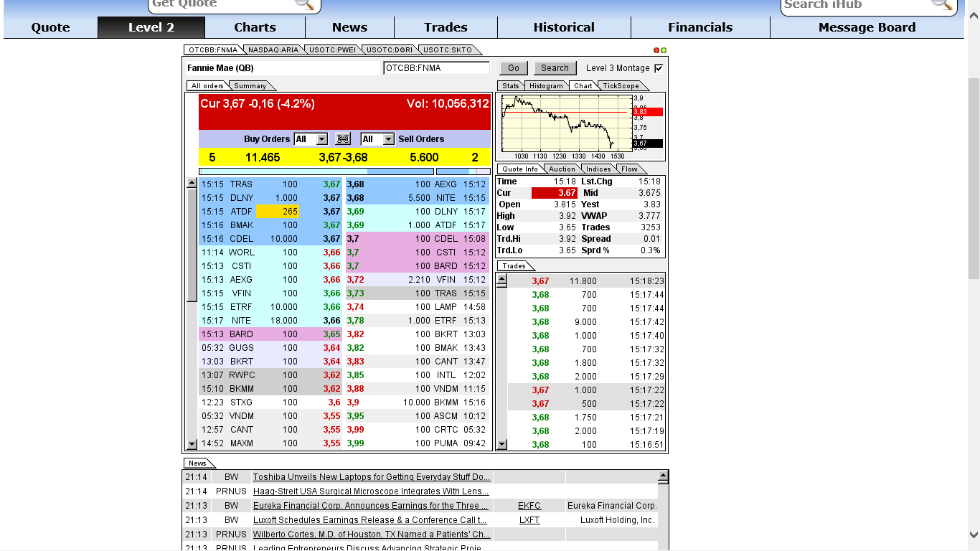Image resolution: width=980 pixels, height=551 pixels.
Task: Show the Histogram tab
Action: click(x=547, y=86)
